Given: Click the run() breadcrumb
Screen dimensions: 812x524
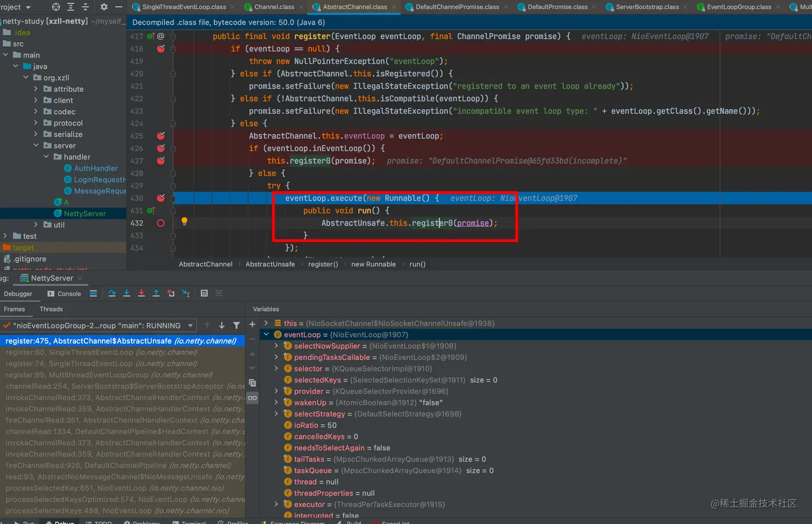Looking at the screenshot, I should (x=417, y=264).
